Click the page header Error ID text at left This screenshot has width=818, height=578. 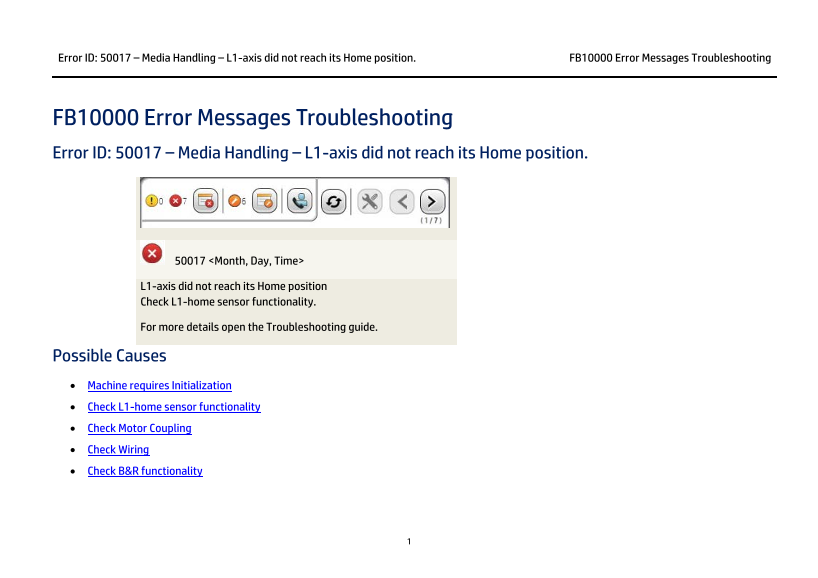coord(237,58)
